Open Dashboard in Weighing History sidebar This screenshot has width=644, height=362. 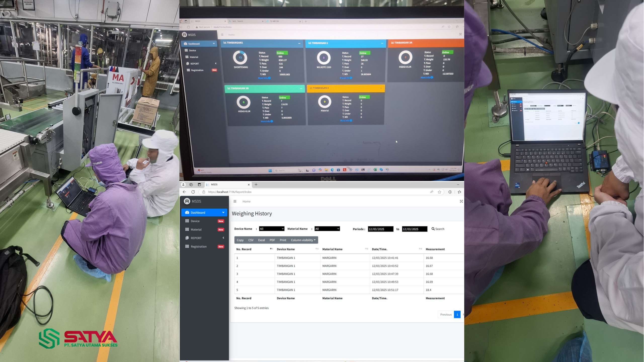pyautogui.click(x=204, y=212)
